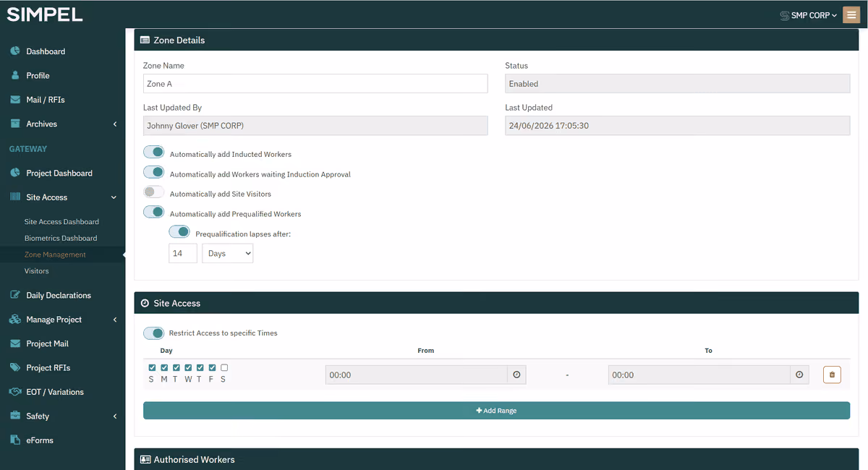The height and width of the screenshot is (470, 868).
Task: Toggle Prequalification lapses after switch
Action: click(179, 232)
